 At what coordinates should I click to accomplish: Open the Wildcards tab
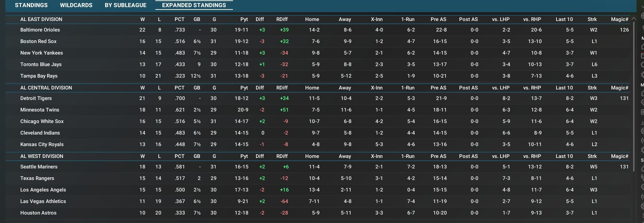(76, 5)
